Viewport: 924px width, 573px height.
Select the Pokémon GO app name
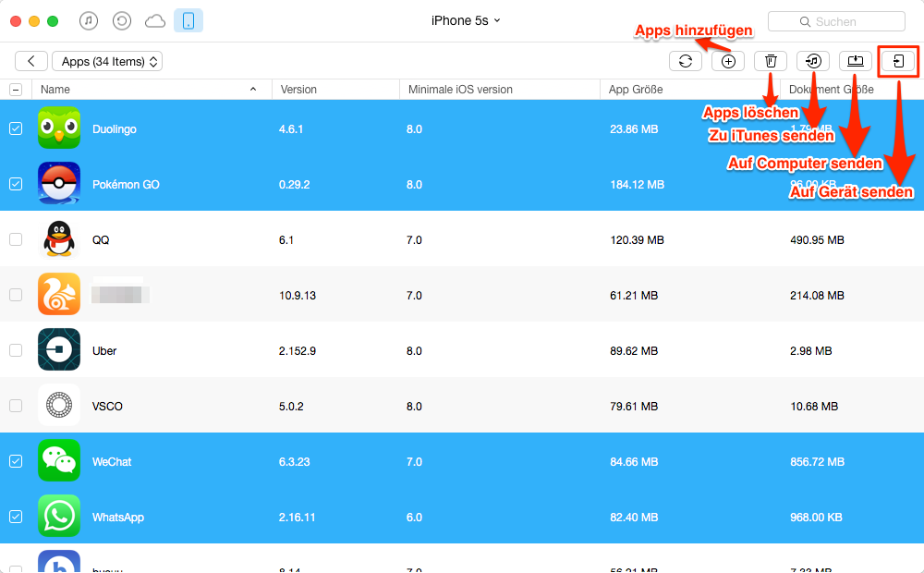pyautogui.click(x=126, y=185)
